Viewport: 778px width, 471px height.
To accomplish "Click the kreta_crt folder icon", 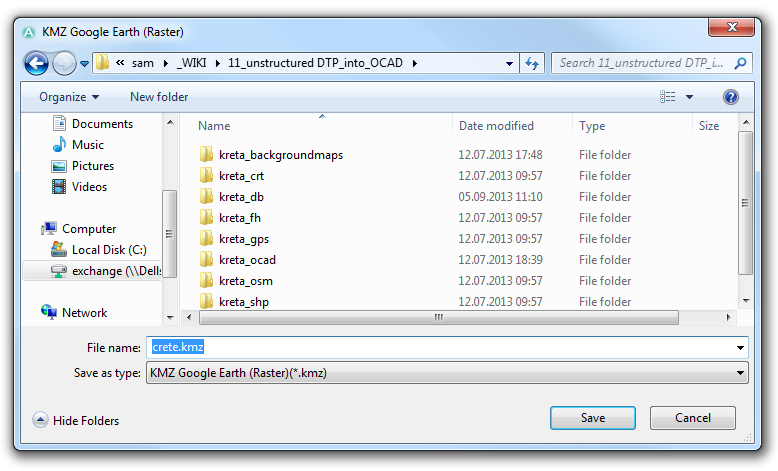I will click(x=206, y=176).
